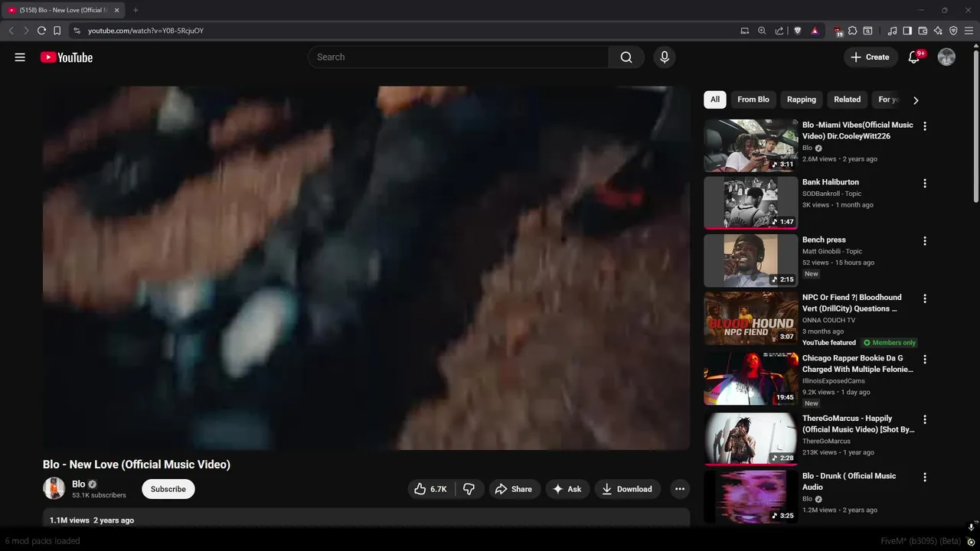Click the Ask button

[567, 489]
